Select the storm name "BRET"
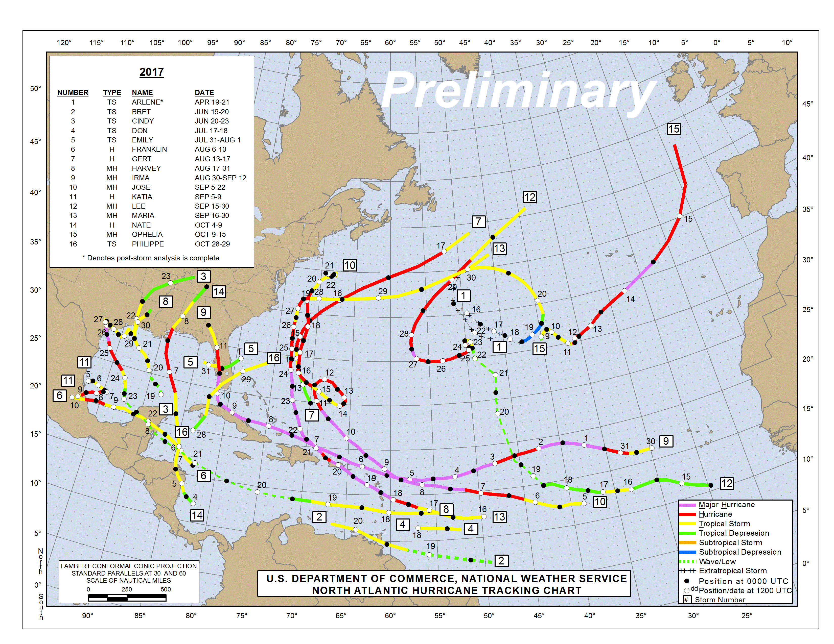This screenshot has width=834, height=644. 141,112
